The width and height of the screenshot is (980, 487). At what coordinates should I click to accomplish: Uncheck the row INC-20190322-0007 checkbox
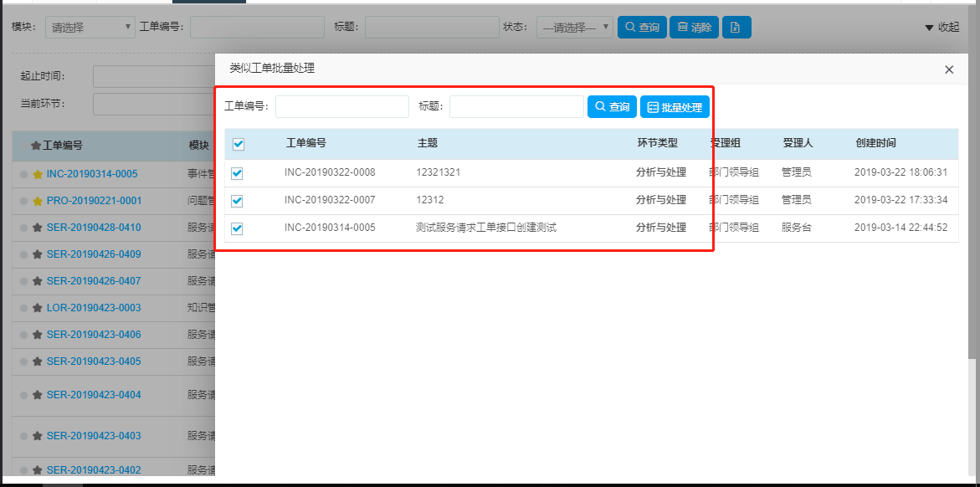(237, 201)
